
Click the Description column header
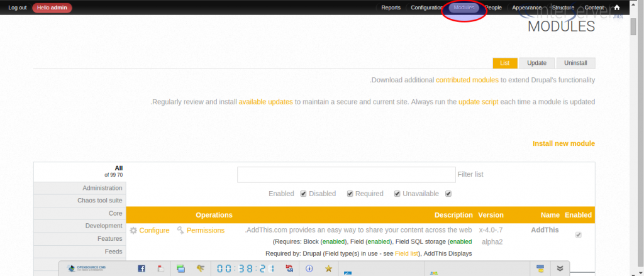coord(453,215)
